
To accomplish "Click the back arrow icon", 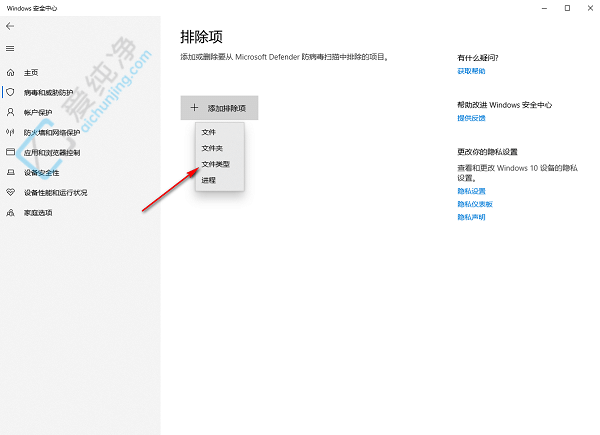I will [x=10, y=26].
